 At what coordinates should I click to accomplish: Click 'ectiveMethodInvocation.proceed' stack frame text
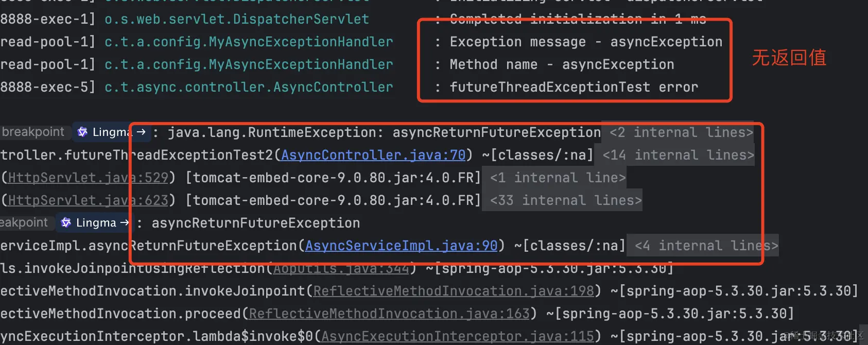pos(120,314)
